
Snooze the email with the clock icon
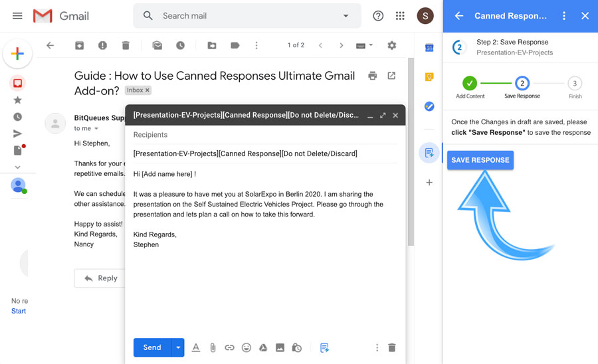[x=180, y=45]
